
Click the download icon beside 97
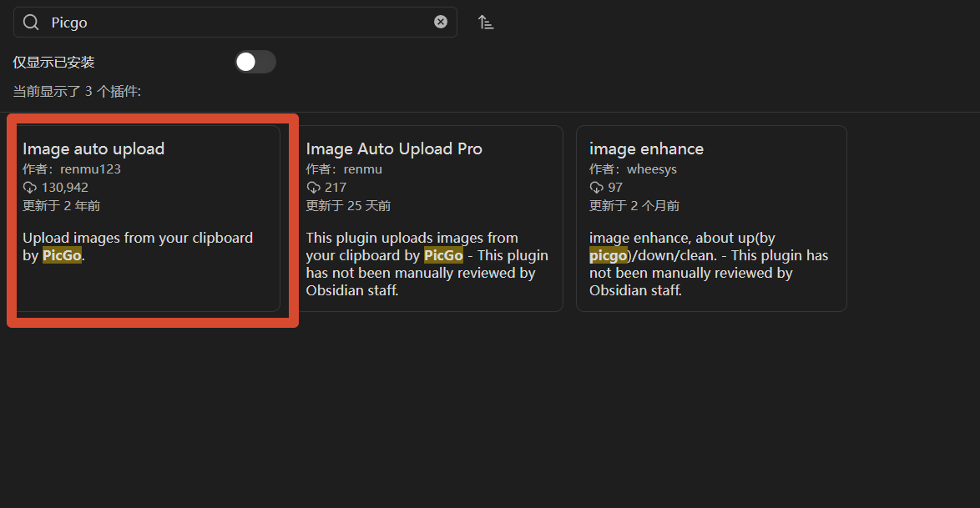click(x=596, y=188)
